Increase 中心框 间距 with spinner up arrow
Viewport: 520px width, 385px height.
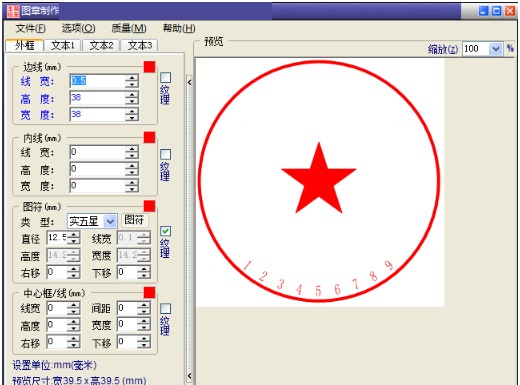coord(144,305)
